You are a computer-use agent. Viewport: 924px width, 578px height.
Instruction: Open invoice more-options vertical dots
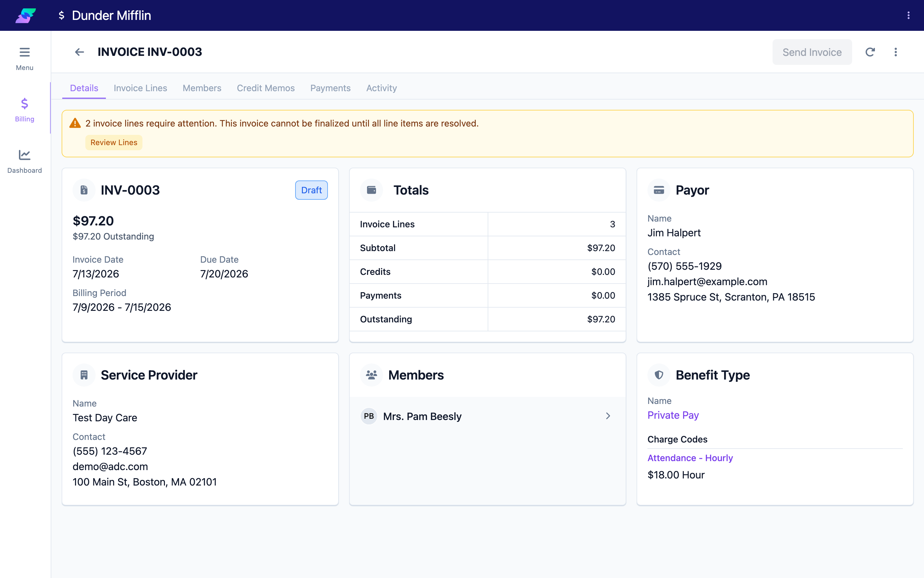point(896,52)
